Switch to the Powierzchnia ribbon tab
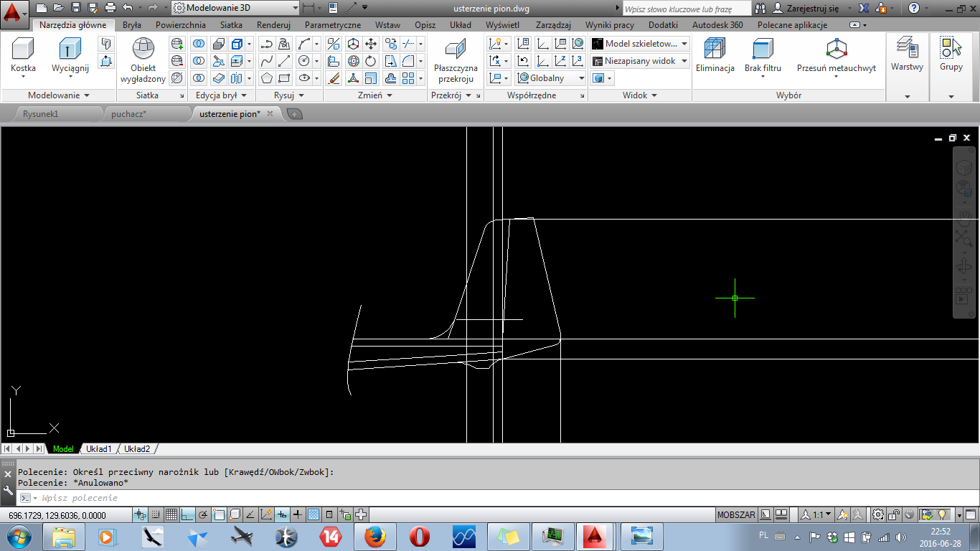Screen dimensions: 980x551 (x=180, y=25)
